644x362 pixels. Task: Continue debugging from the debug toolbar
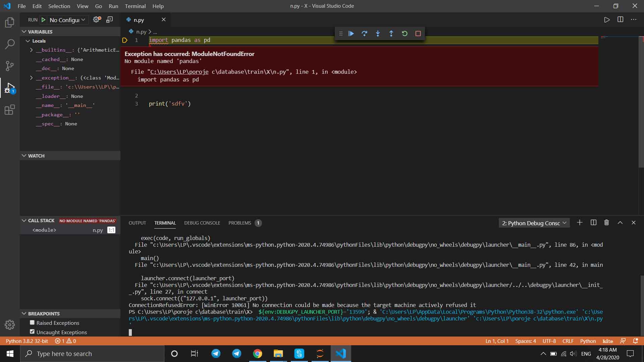click(x=351, y=34)
